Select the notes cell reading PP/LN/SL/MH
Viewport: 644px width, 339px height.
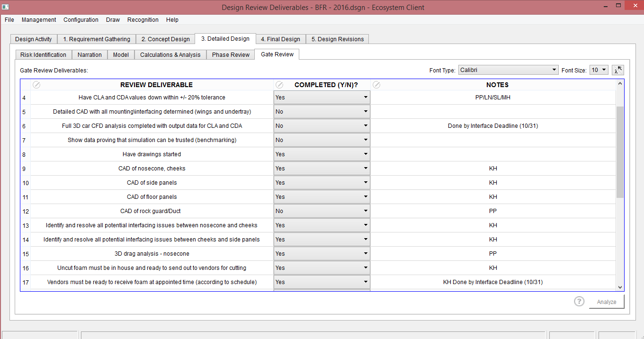click(x=493, y=98)
